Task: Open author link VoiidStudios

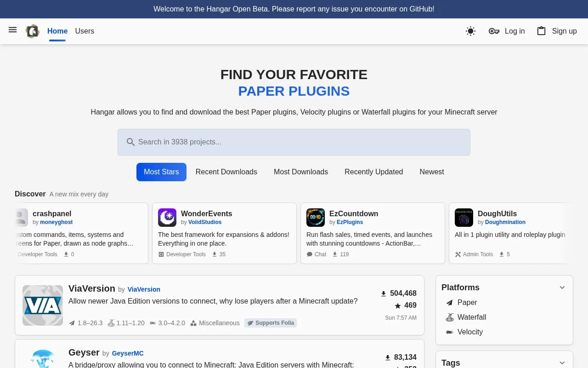Action: click(205, 222)
